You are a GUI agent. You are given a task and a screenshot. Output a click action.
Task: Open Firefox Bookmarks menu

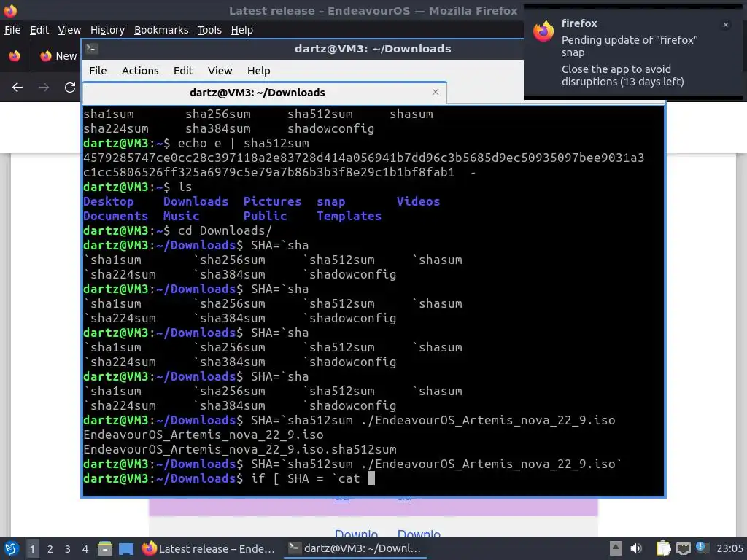click(161, 30)
